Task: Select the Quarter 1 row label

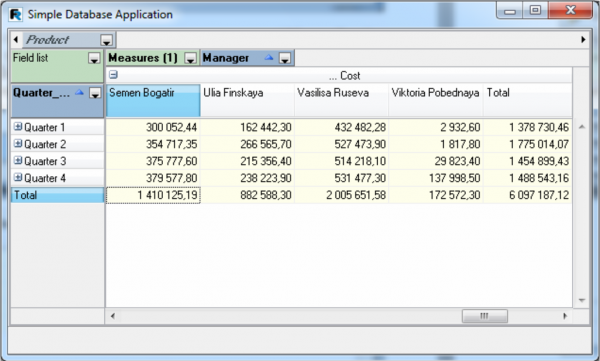Action: [57, 127]
